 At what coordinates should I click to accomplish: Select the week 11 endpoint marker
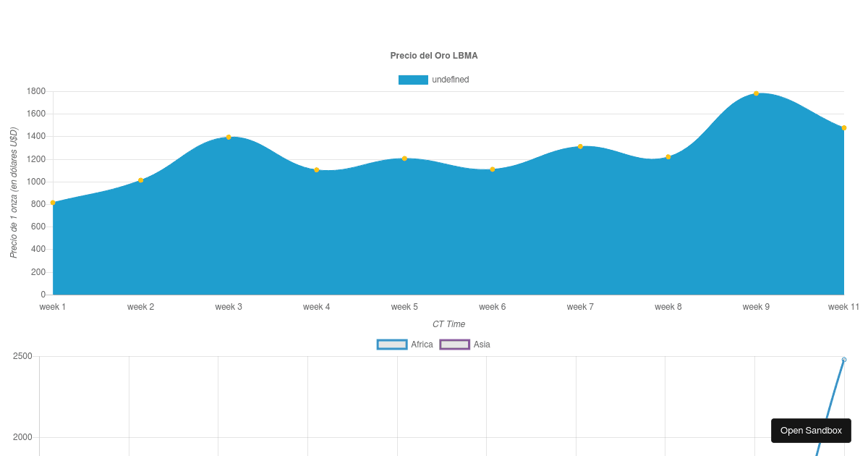click(x=844, y=127)
